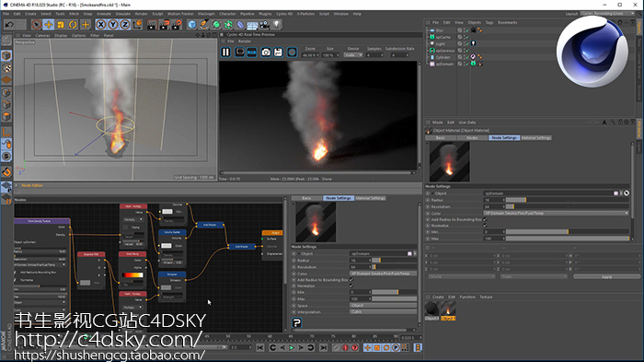Jump to end of timeline
The width and height of the screenshot is (644, 362).
(x=324, y=348)
